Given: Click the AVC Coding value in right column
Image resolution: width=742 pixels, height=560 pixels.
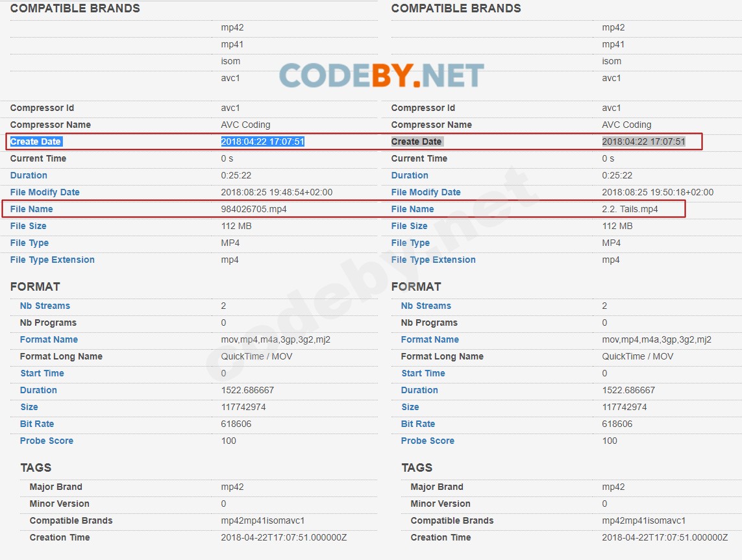Looking at the screenshot, I should pyautogui.click(x=626, y=125).
